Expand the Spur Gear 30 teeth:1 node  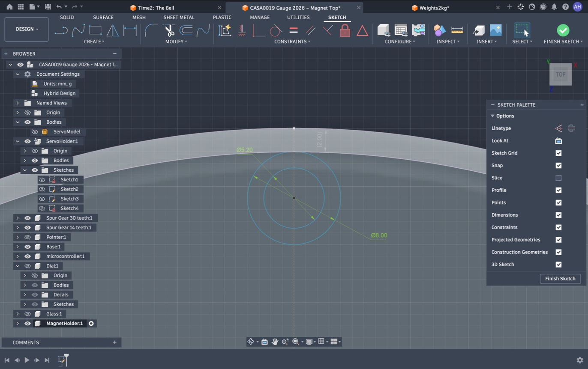18,218
